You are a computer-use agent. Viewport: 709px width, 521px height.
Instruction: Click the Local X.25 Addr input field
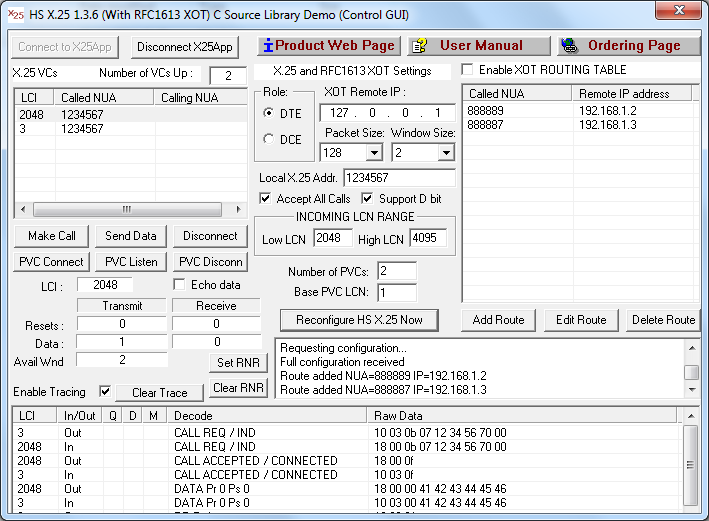click(x=400, y=178)
